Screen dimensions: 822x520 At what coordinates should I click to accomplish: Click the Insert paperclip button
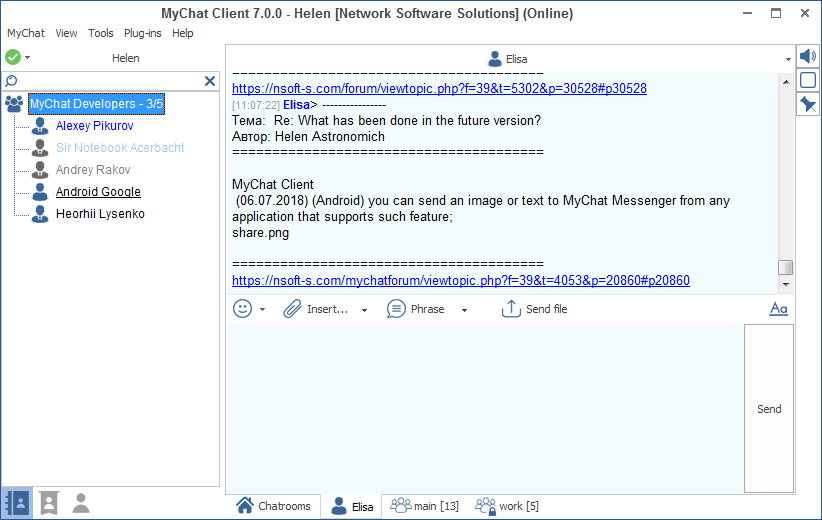pos(316,309)
